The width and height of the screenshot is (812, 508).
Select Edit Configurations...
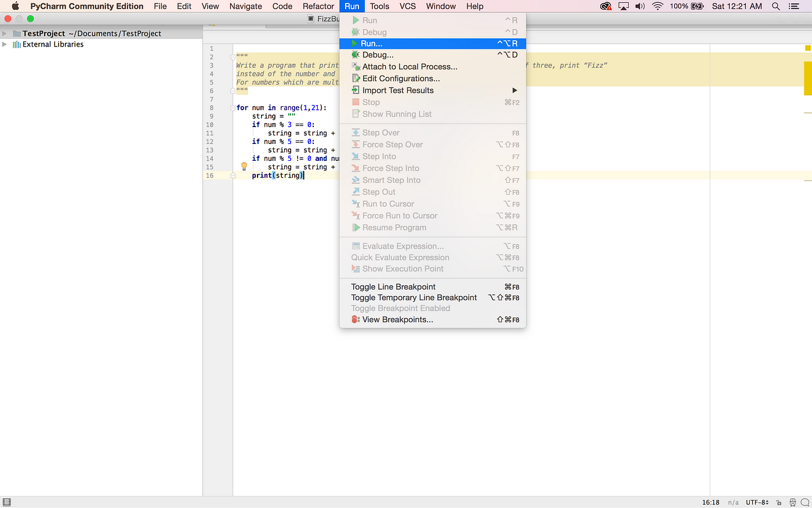[x=433, y=78]
